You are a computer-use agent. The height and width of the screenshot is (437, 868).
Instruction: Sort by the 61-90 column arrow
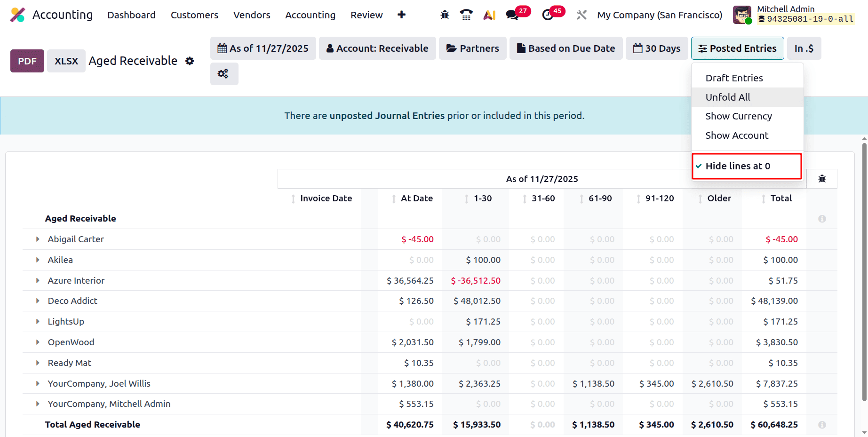coord(581,199)
